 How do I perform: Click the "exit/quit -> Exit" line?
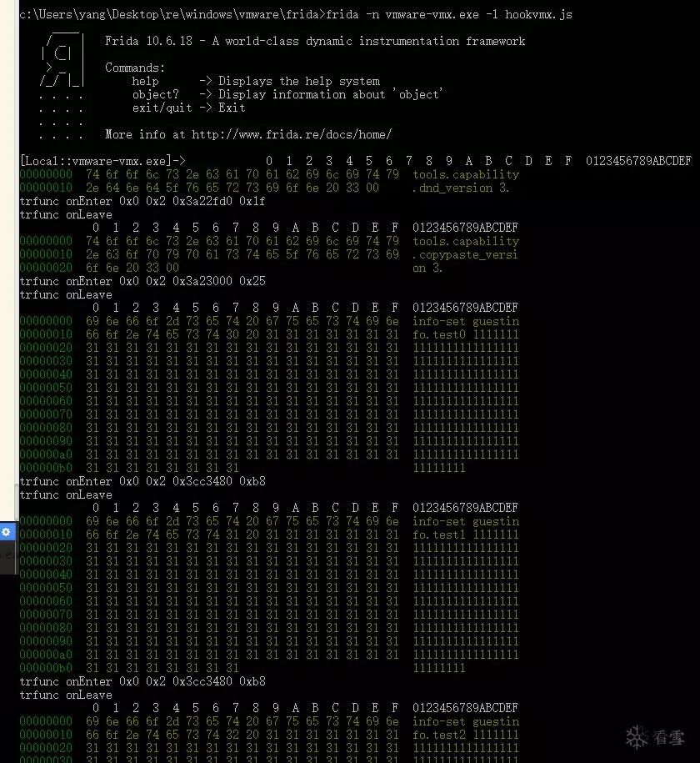tap(188, 108)
